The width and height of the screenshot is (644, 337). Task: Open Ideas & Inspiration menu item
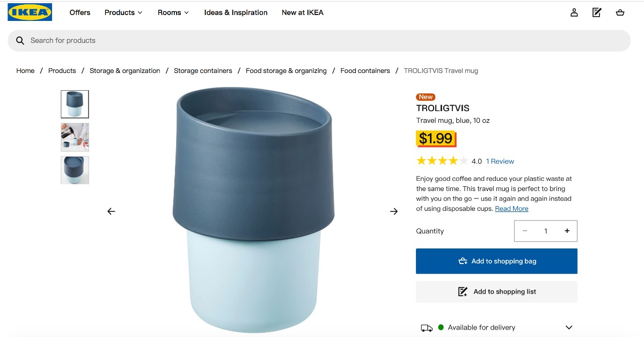click(236, 12)
